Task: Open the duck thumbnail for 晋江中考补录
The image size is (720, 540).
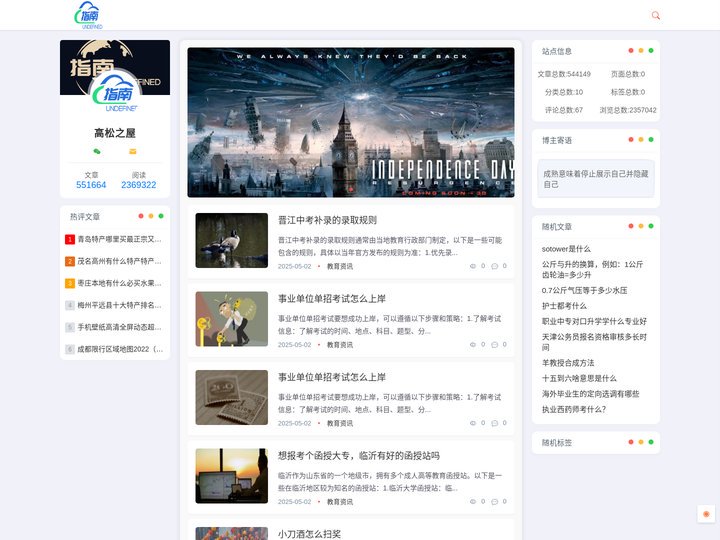Action: click(x=231, y=240)
